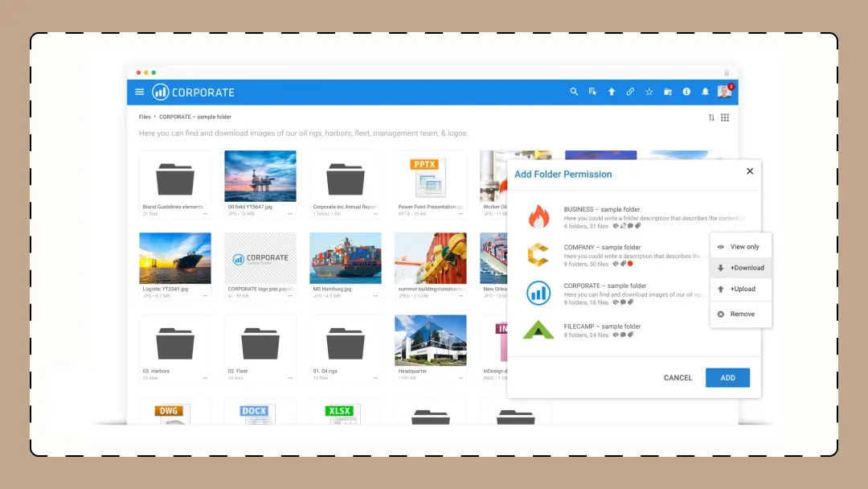Open the 02. Fleet folder

260,343
